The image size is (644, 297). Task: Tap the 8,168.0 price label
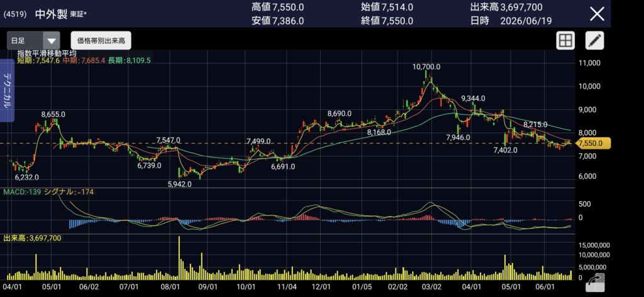[x=379, y=132]
